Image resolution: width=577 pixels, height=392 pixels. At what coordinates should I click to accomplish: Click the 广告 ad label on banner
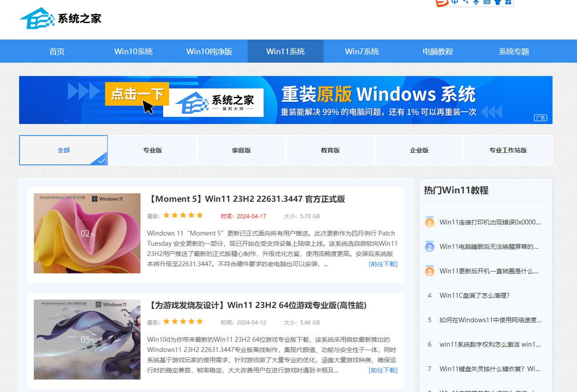(540, 118)
